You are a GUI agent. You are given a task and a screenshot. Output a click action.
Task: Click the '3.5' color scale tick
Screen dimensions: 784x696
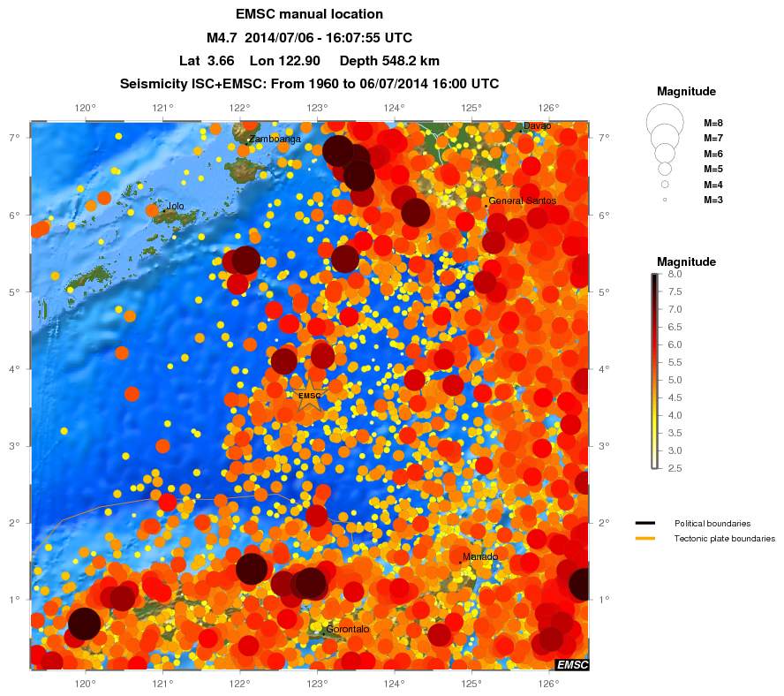[x=675, y=433]
